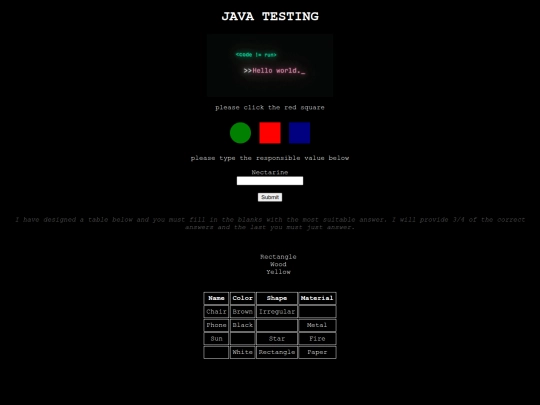Click the 'please click the red square' text
Image resolution: width=540 pixels, height=405 pixels.
270,107
